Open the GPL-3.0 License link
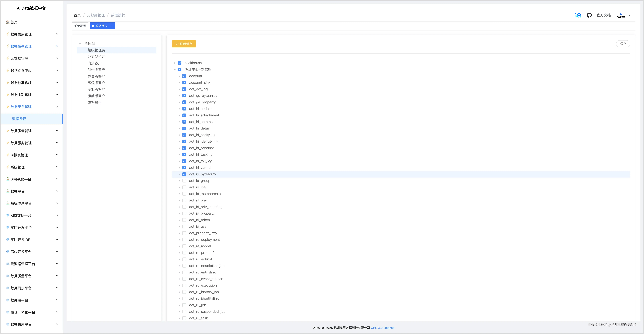 [x=382, y=328]
